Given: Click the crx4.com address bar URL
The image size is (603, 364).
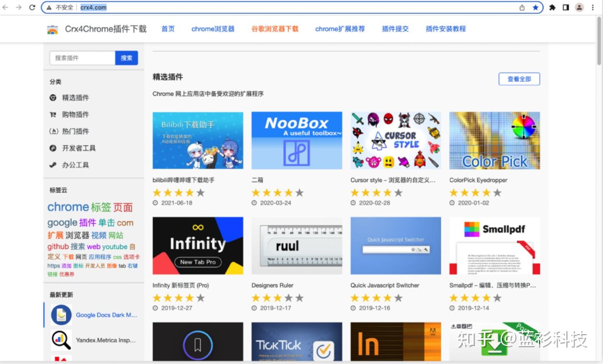Looking at the screenshot, I should click(93, 8).
